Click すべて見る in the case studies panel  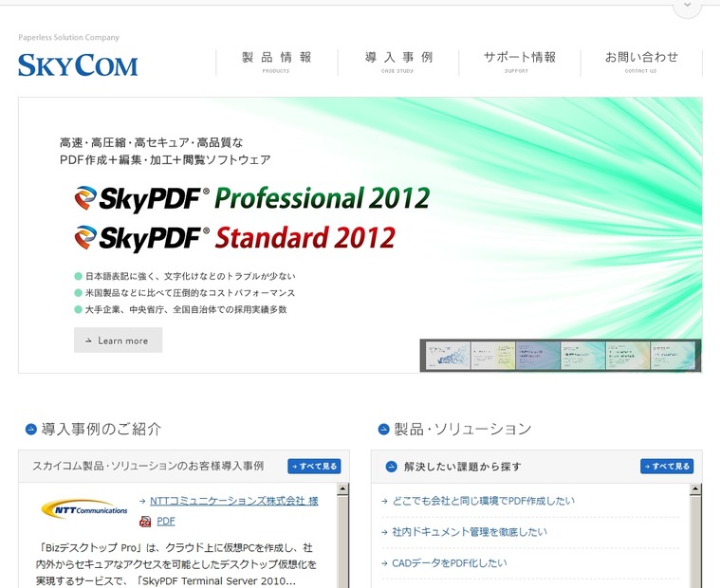coord(315,466)
